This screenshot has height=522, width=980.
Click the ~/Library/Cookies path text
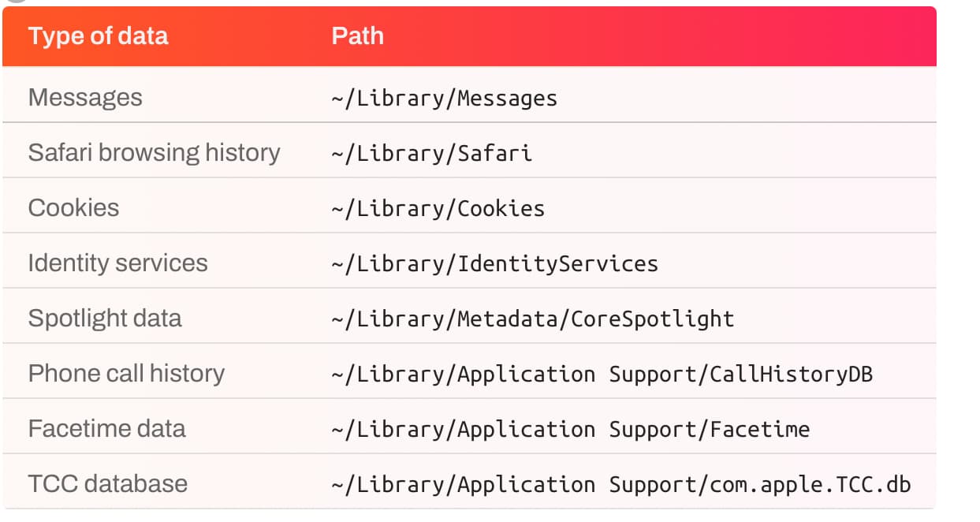438,209
